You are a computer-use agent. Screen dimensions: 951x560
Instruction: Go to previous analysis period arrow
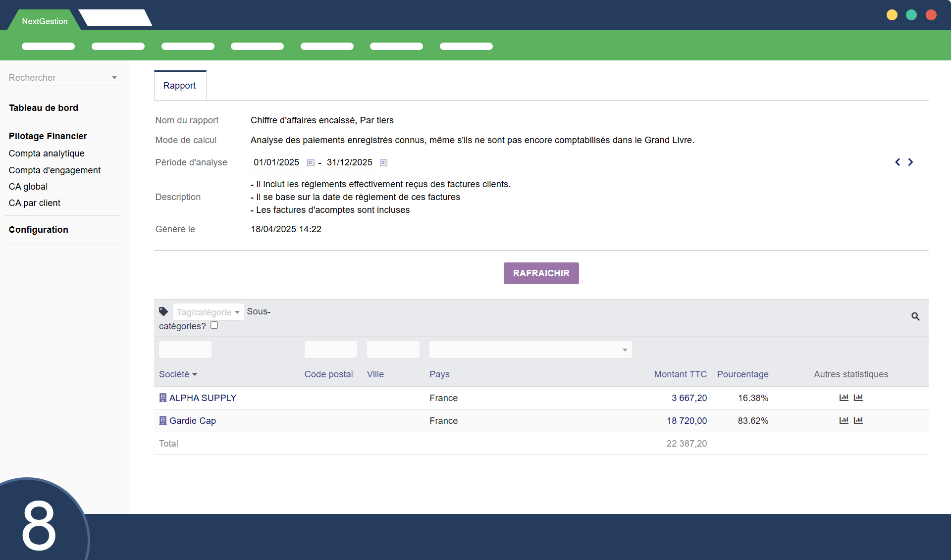tap(898, 162)
